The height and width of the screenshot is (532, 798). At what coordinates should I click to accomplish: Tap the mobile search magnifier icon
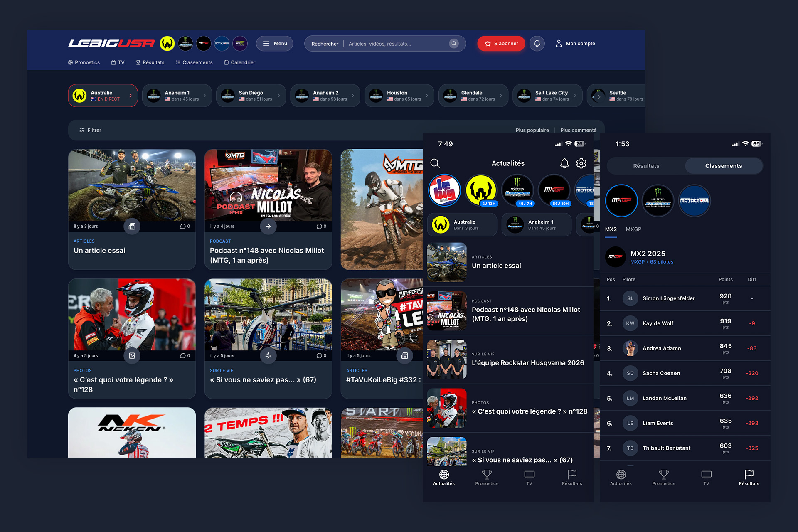435,163
